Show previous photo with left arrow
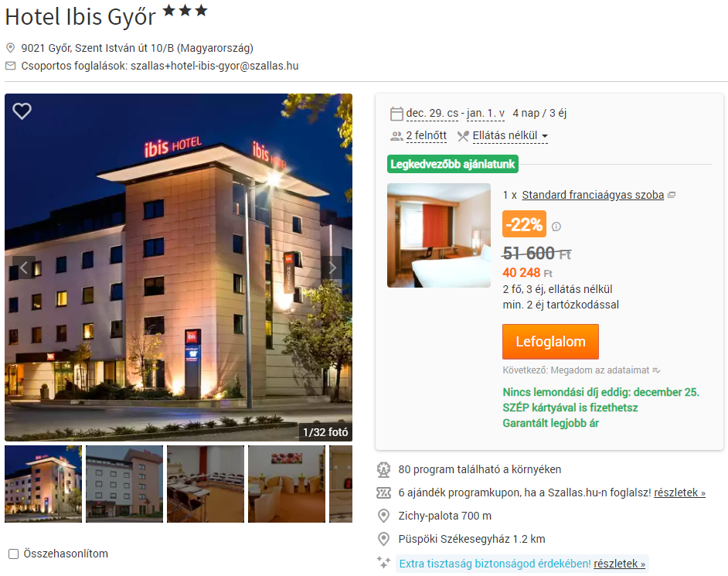 pyautogui.click(x=24, y=267)
